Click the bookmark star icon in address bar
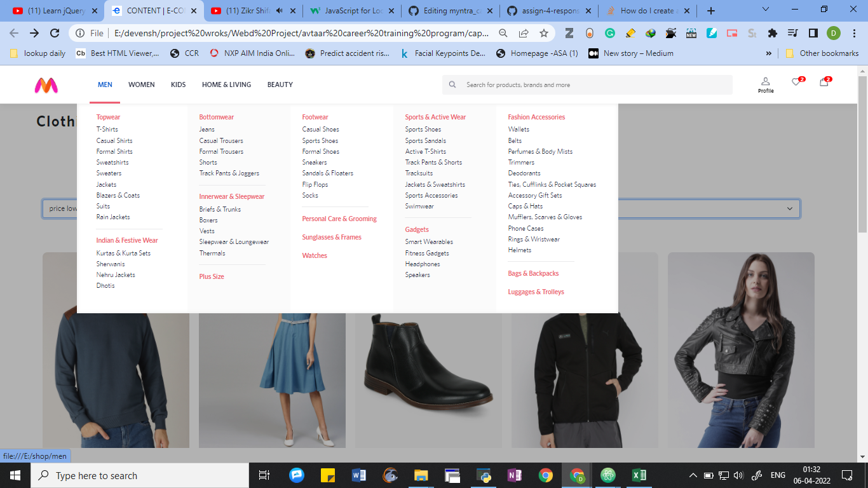 coord(543,33)
